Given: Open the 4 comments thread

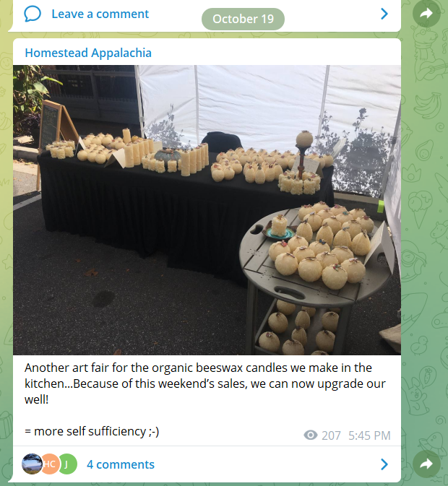Looking at the screenshot, I should coord(121,464).
